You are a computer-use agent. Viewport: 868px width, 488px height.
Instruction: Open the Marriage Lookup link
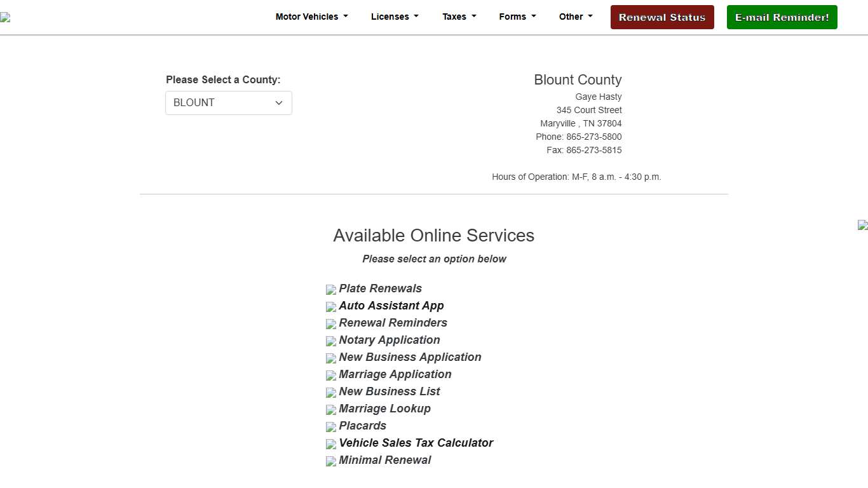point(384,409)
